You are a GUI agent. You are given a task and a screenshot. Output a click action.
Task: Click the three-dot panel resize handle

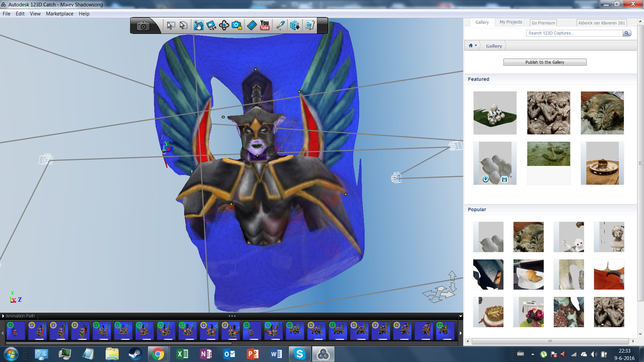coord(232,316)
